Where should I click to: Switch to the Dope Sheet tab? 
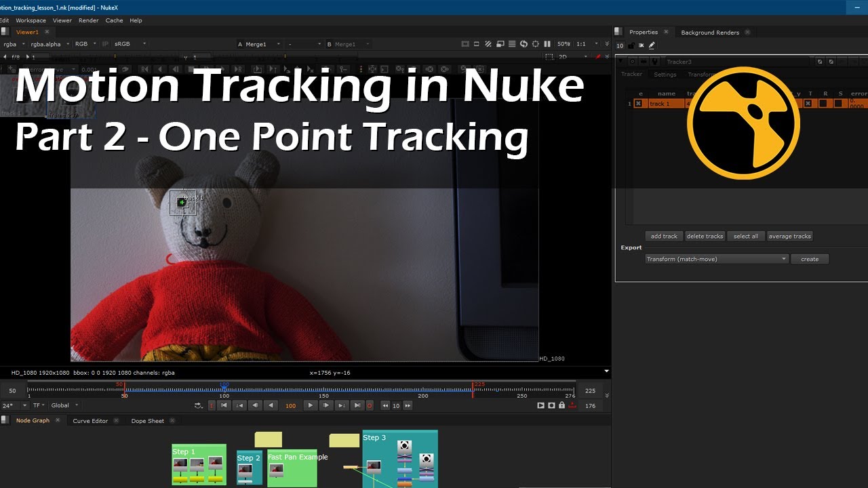[x=147, y=421]
